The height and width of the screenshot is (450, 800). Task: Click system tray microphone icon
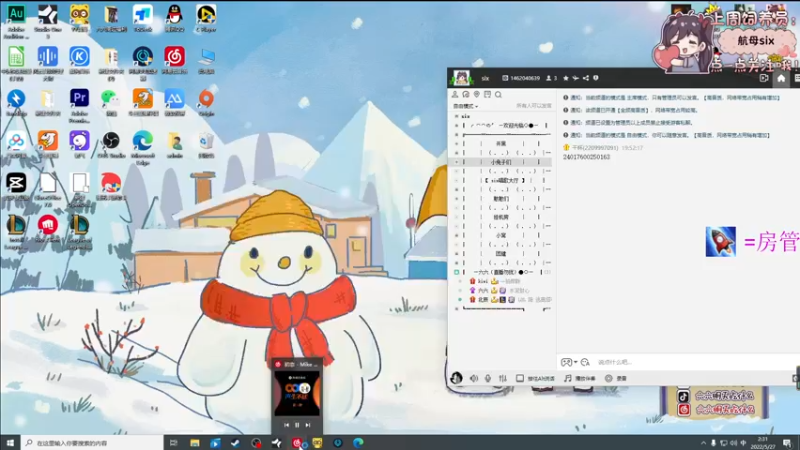713,443
